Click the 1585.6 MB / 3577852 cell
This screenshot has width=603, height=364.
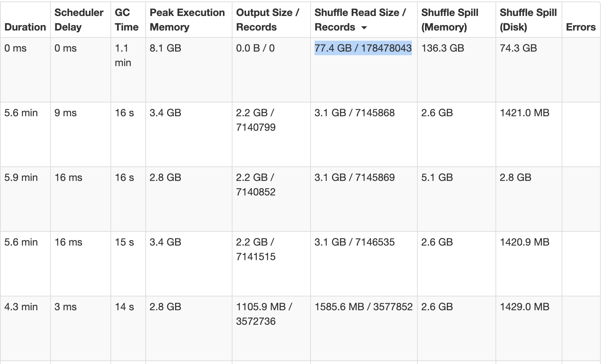(x=364, y=307)
